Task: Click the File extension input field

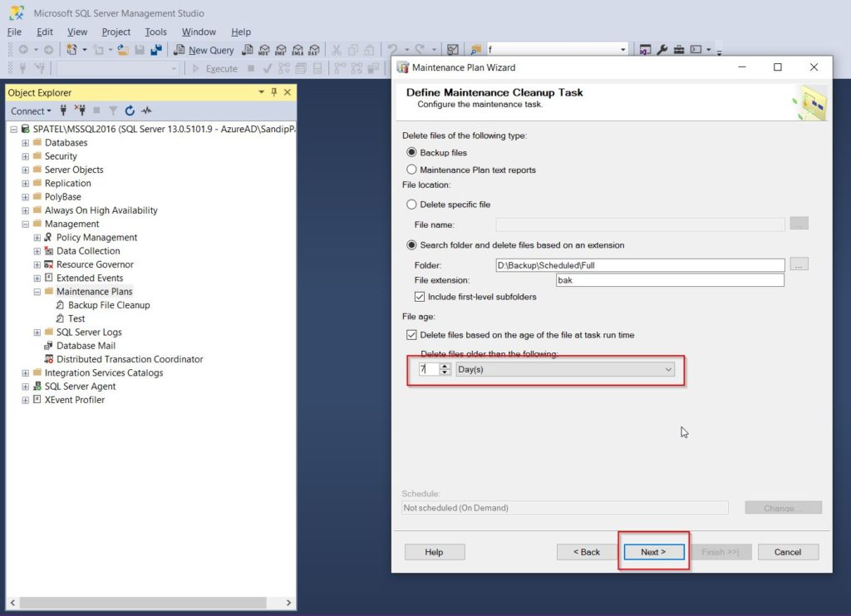Action: tap(670, 280)
